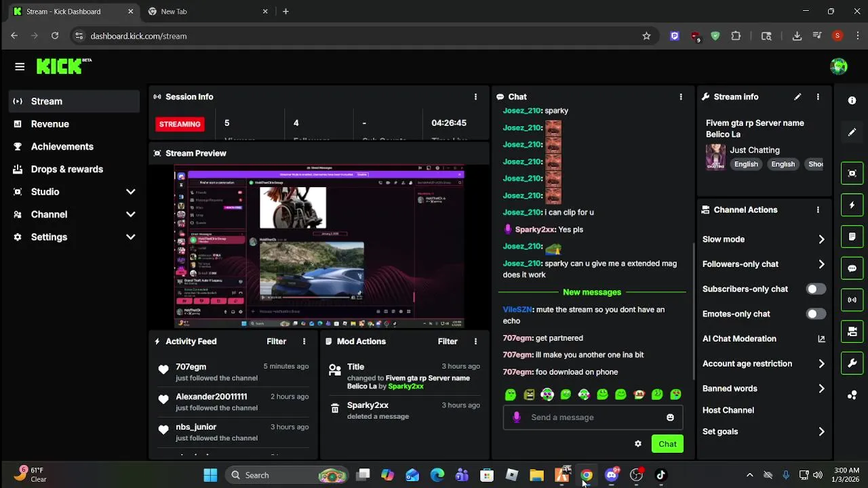868x488 pixels.
Task: Click the chat bubble icon in the right rail
Action: pos(852,268)
